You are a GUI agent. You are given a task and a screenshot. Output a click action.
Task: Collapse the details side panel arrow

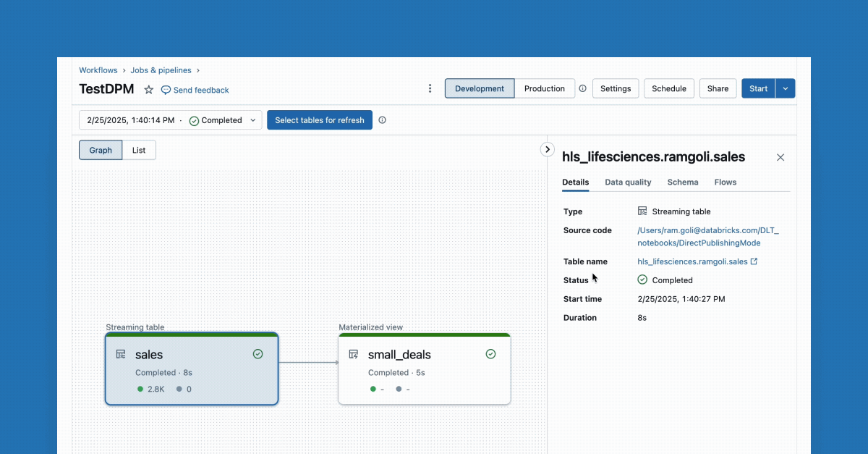[x=548, y=149]
